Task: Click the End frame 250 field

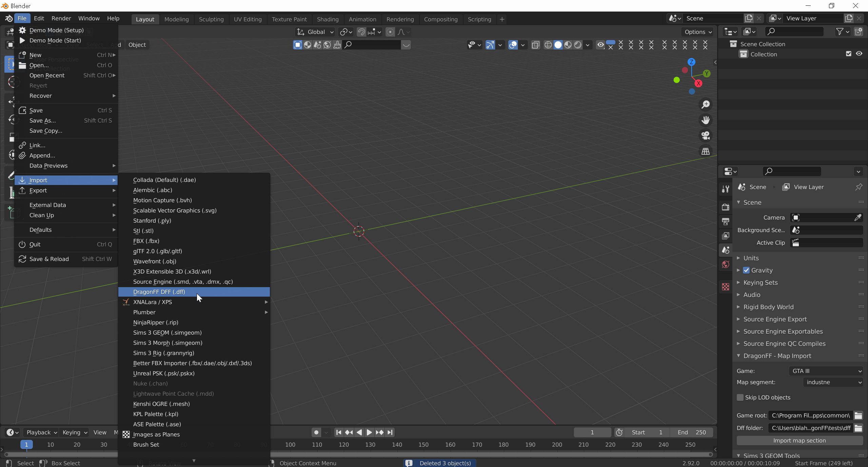Action: pyautogui.click(x=692, y=432)
